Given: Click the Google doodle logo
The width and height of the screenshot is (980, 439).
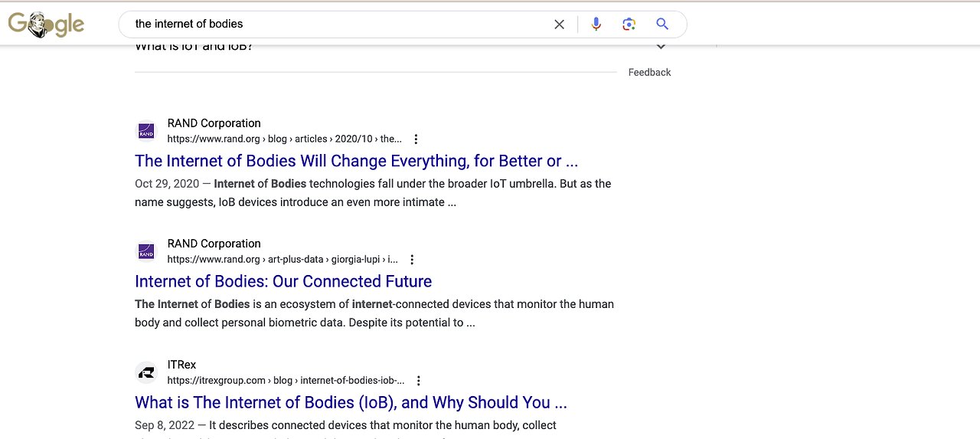Looking at the screenshot, I should click(46, 25).
